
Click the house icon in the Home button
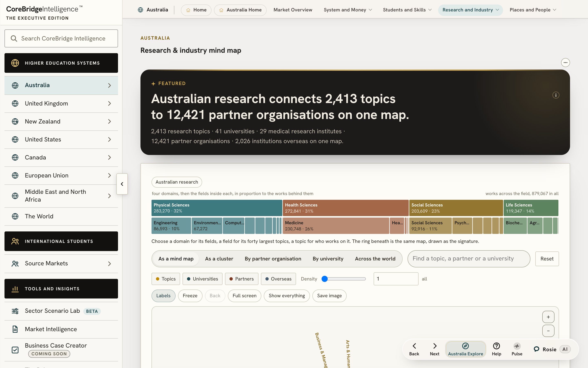point(188,10)
